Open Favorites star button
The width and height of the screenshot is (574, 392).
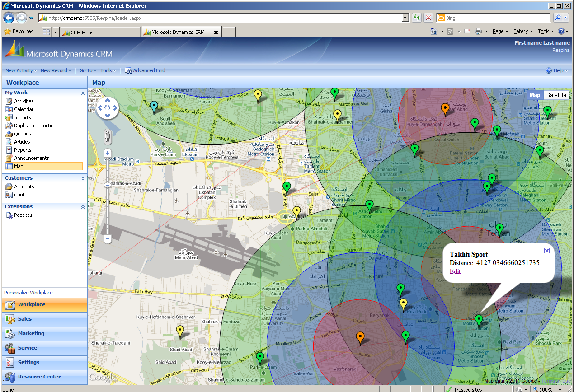click(19, 32)
